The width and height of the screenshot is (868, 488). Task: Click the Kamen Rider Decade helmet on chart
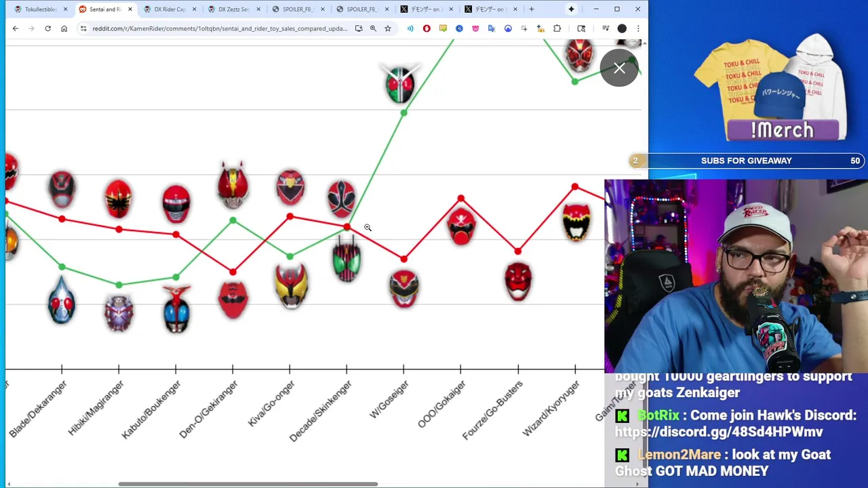coord(347,260)
